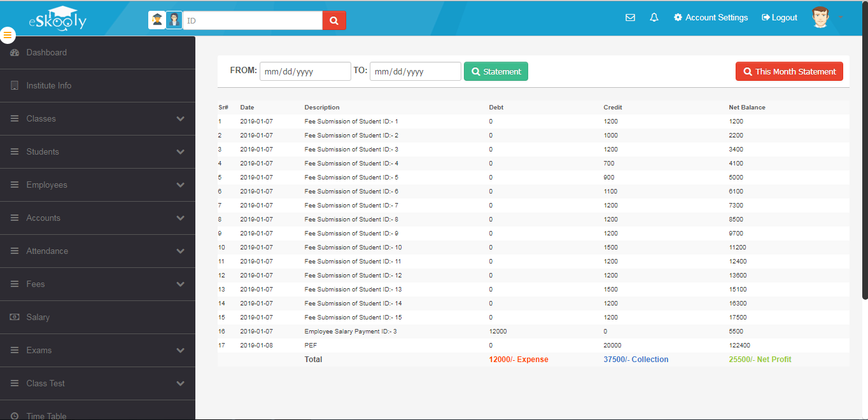
Task: Click '25500/- Net Profit' total
Action: pyautogui.click(x=760, y=360)
